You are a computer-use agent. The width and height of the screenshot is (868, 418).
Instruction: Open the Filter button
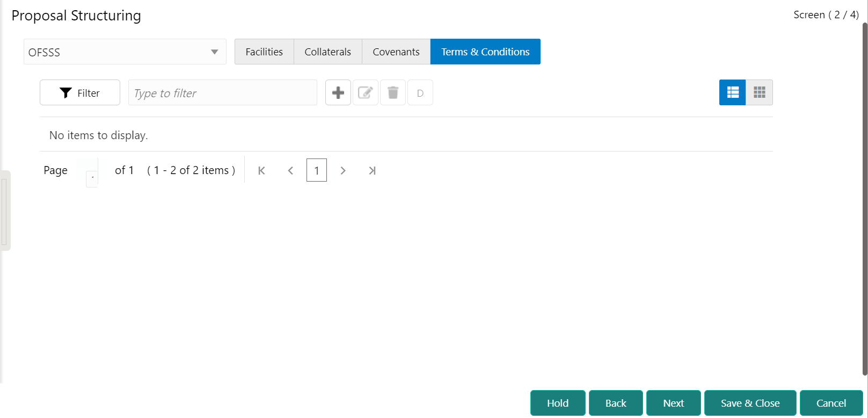point(80,92)
